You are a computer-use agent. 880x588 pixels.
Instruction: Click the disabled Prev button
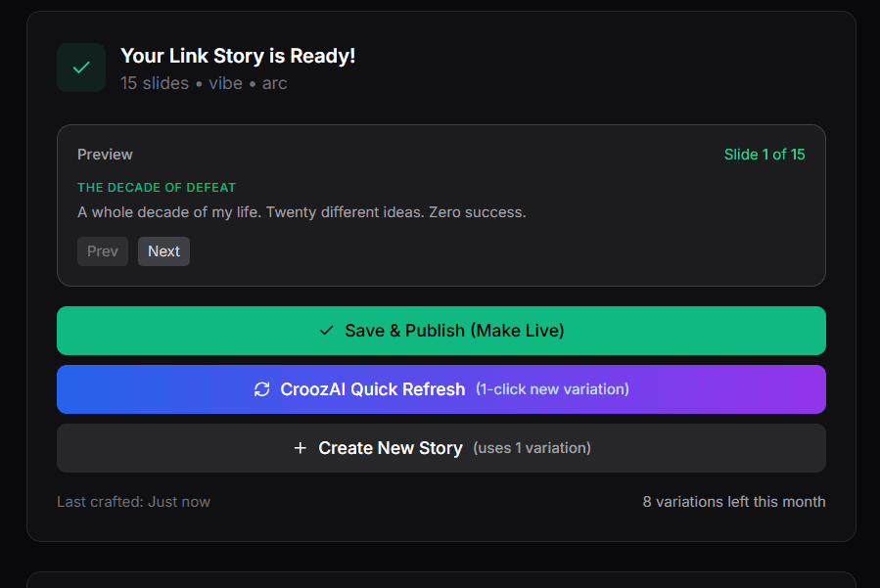coord(103,251)
